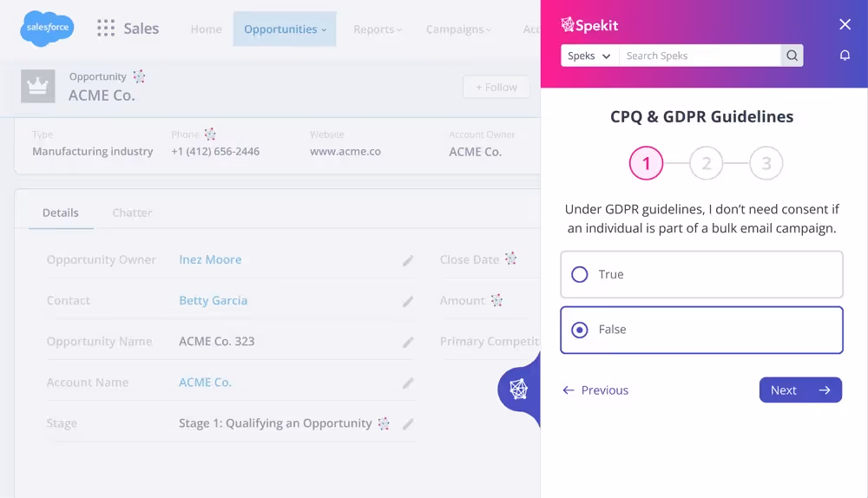Click the website www.acme.co

pos(345,151)
